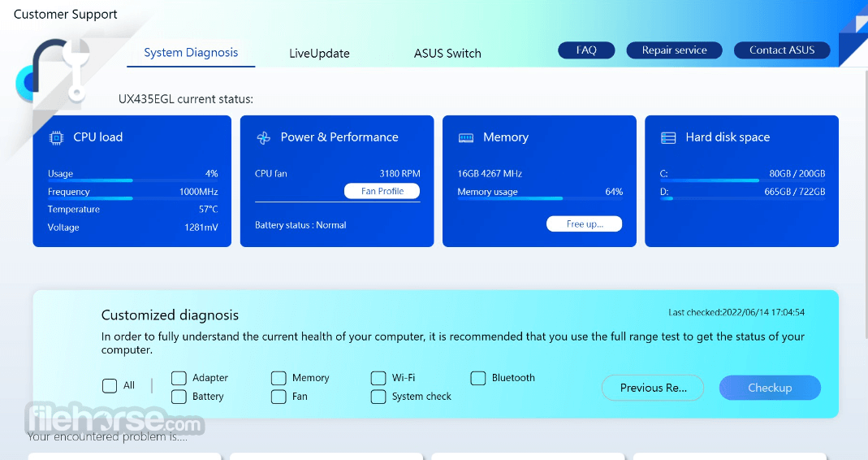The width and height of the screenshot is (868, 460).
Task: Click the Memory usage progress bar
Action: (x=540, y=198)
